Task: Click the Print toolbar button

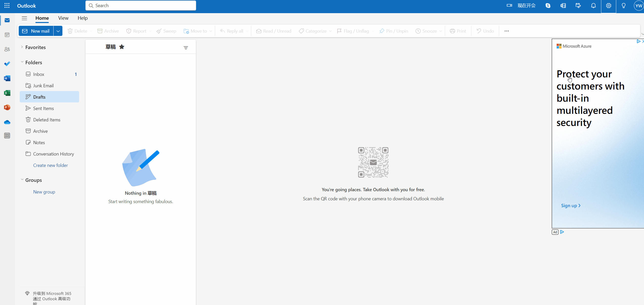Action: point(458,31)
